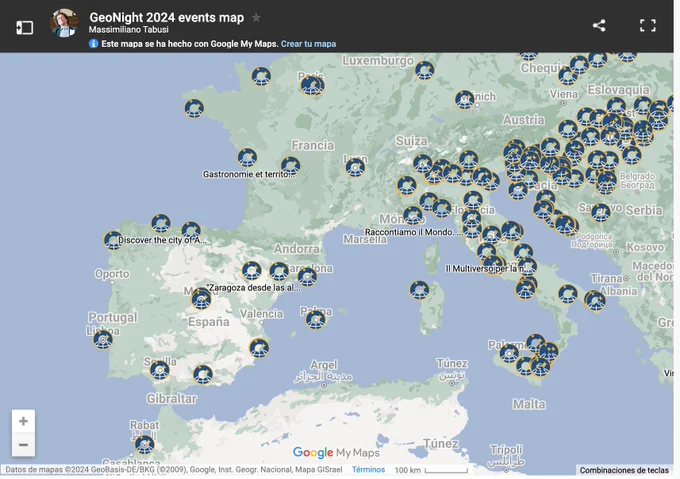The width and height of the screenshot is (680, 479).
Task: Click the southern Spain marker east of Sevilla
Action: click(x=203, y=375)
